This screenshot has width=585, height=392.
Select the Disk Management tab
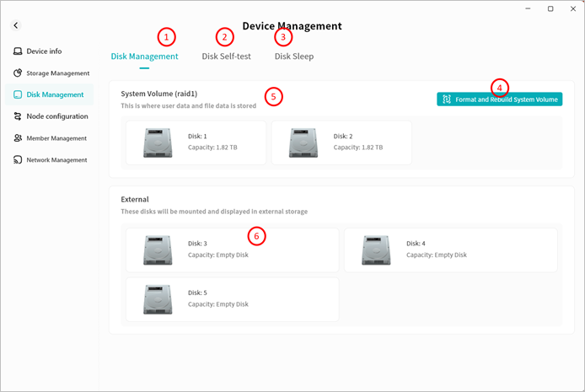[144, 56]
